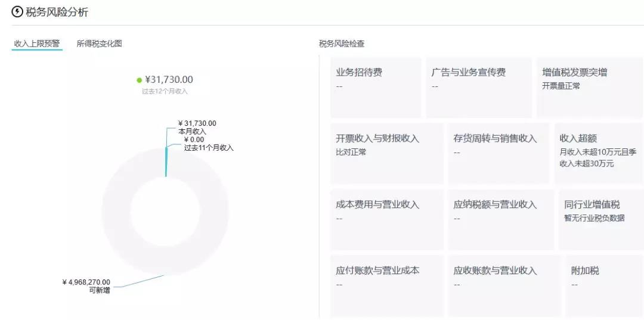Click the teal 本月收入 slice of donut

click(x=166, y=162)
